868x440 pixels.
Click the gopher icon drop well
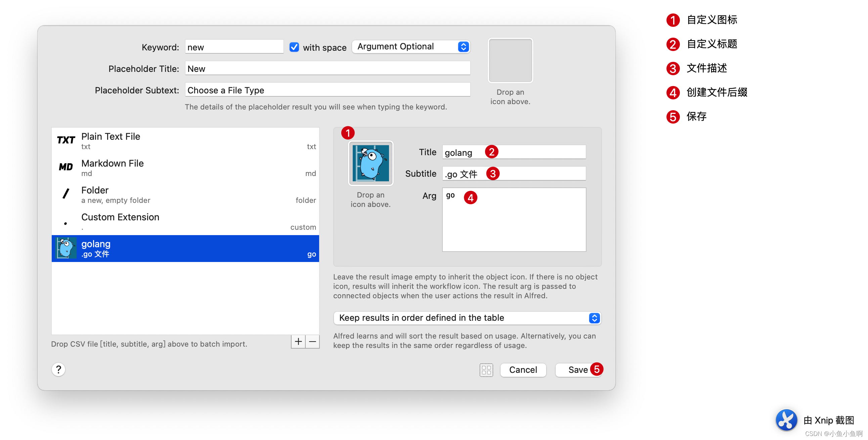click(x=370, y=163)
